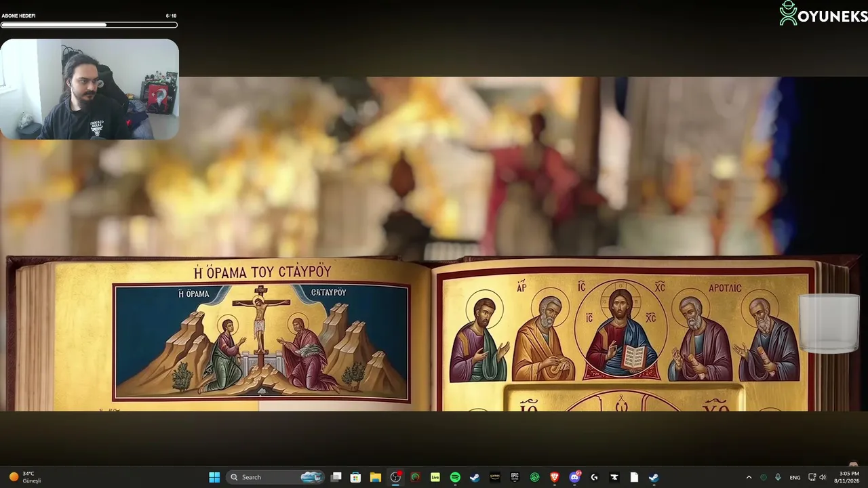The width and height of the screenshot is (868, 488).
Task: Open the volume speaker tray icon
Action: coord(823,477)
